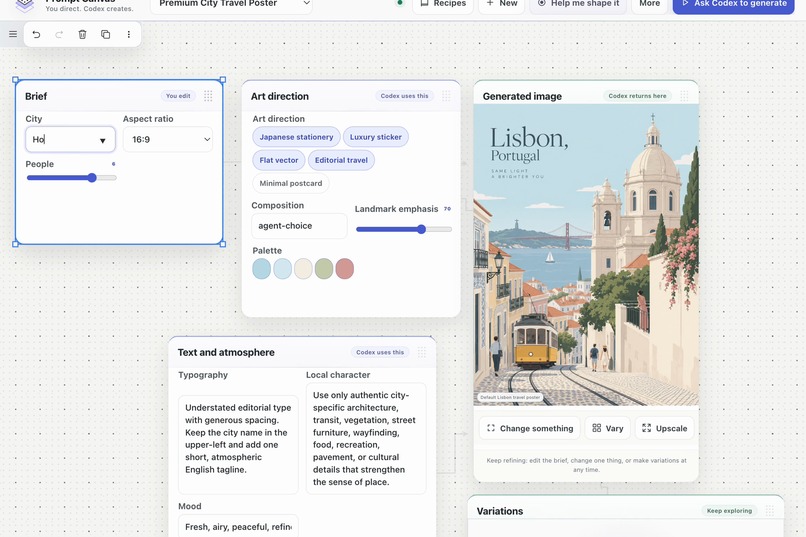806x537 pixels.
Task: Click the green status indicator dot
Action: tap(399, 3)
